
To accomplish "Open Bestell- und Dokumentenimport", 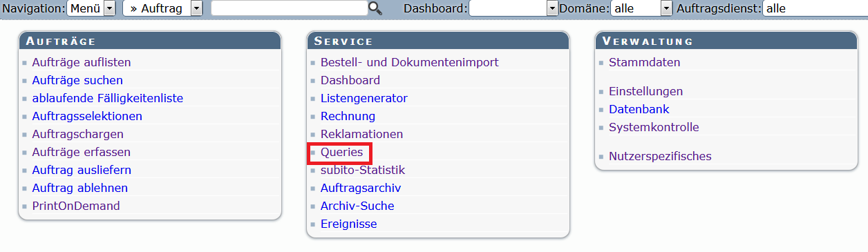I will coord(409,62).
